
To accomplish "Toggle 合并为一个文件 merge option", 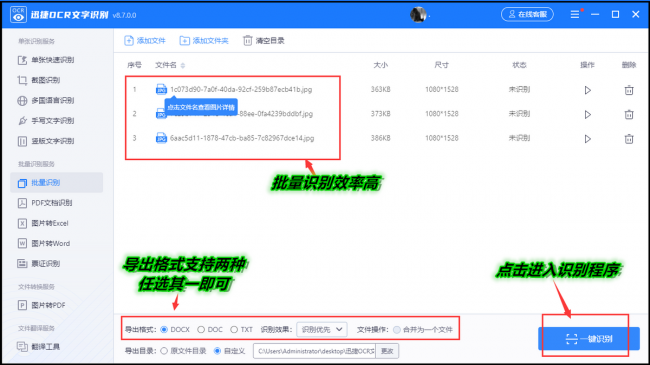I will coord(397,330).
